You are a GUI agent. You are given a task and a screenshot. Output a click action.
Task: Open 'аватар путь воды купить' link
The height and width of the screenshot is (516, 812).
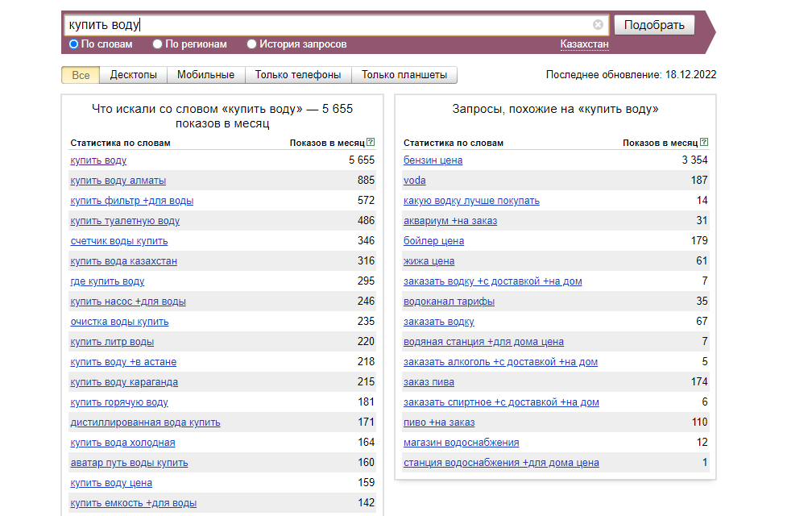pyautogui.click(x=129, y=464)
